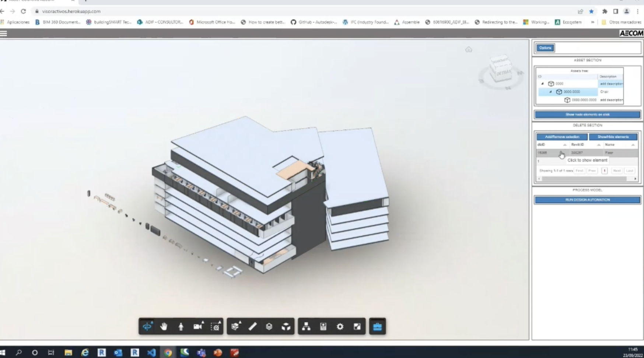Activate the Explode Model tool
This screenshot has height=358, width=644.
(x=286, y=326)
